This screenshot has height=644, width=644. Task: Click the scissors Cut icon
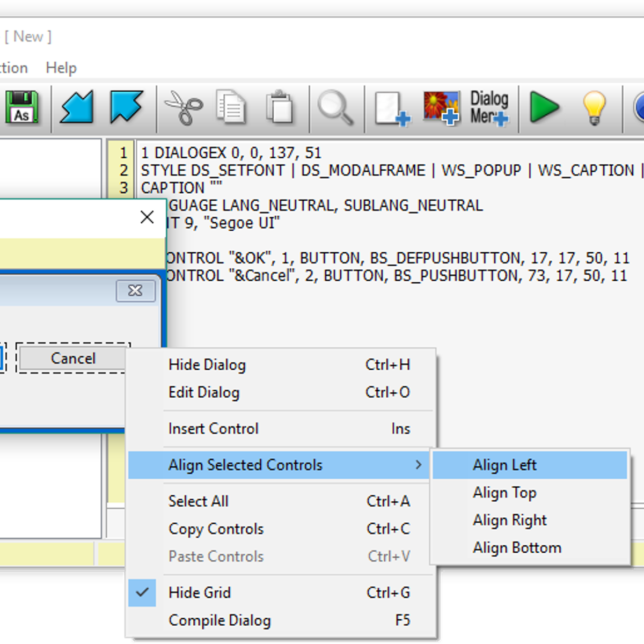click(x=183, y=108)
